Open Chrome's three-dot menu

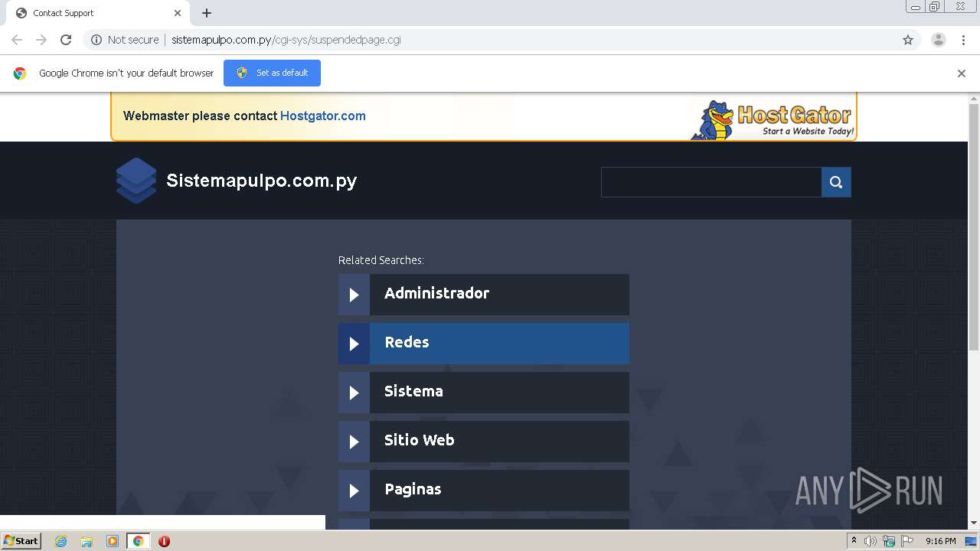963,40
